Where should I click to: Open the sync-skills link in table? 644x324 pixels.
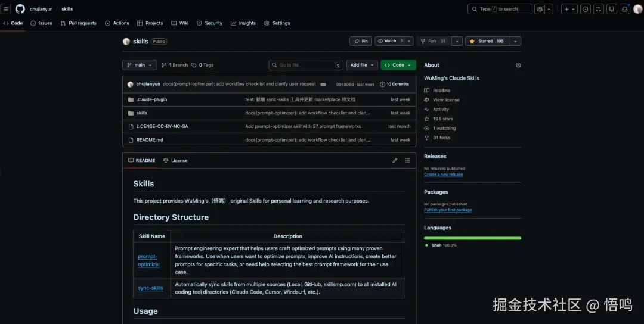[150, 288]
